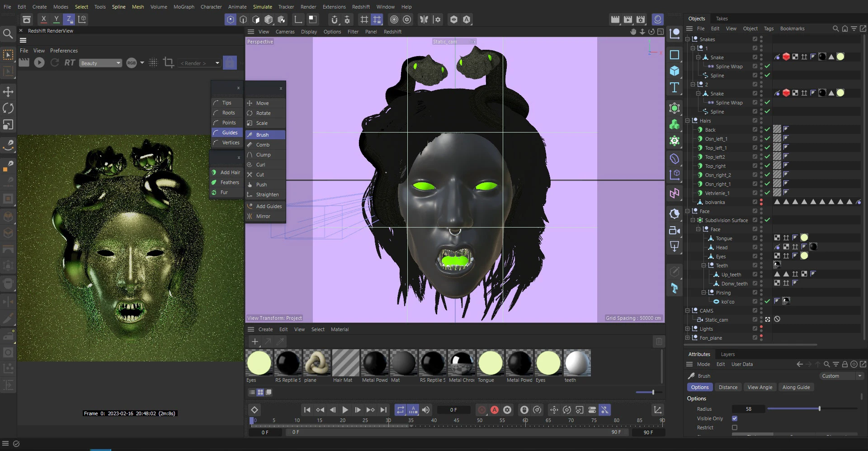Click the RT button in Redshift RenderView
The height and width of the screenshot is (451, 868).
coord(70,62)
